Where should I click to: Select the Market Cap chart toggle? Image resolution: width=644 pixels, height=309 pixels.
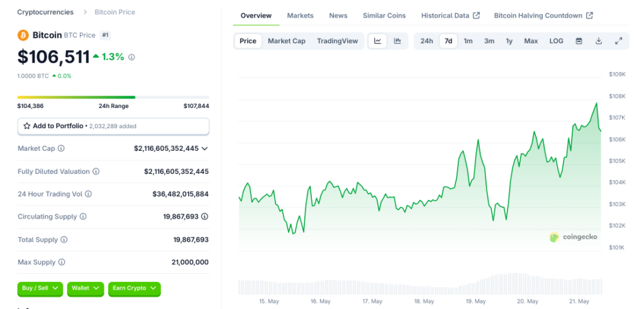(x=287, y=41)
